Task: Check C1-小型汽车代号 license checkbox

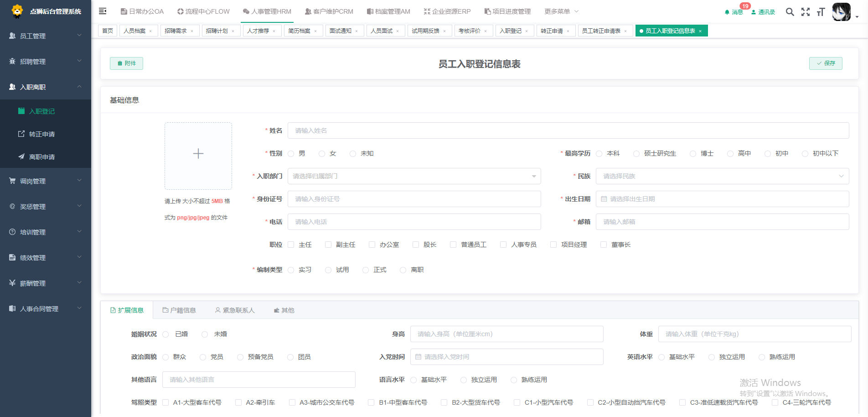Action: coord(517,402)
